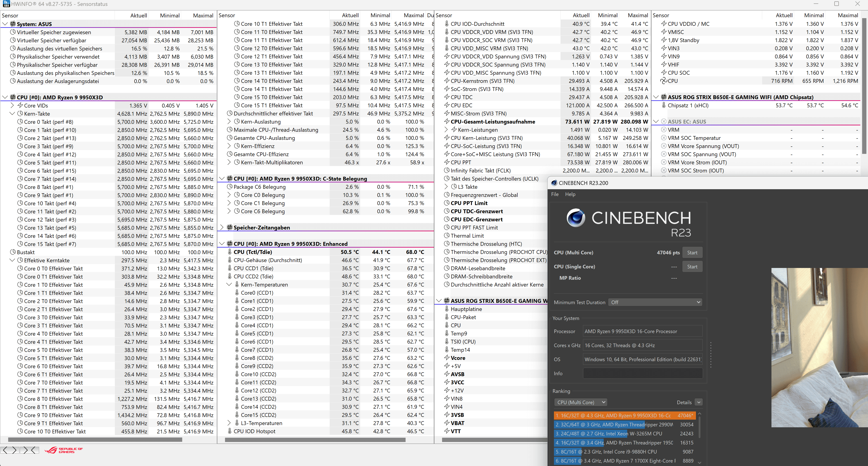Image resolution: width=868 pixels, height=466 pixels.
Task: Expand the Speicher-Zeitangaben section
Action: (x=222, y=228)
